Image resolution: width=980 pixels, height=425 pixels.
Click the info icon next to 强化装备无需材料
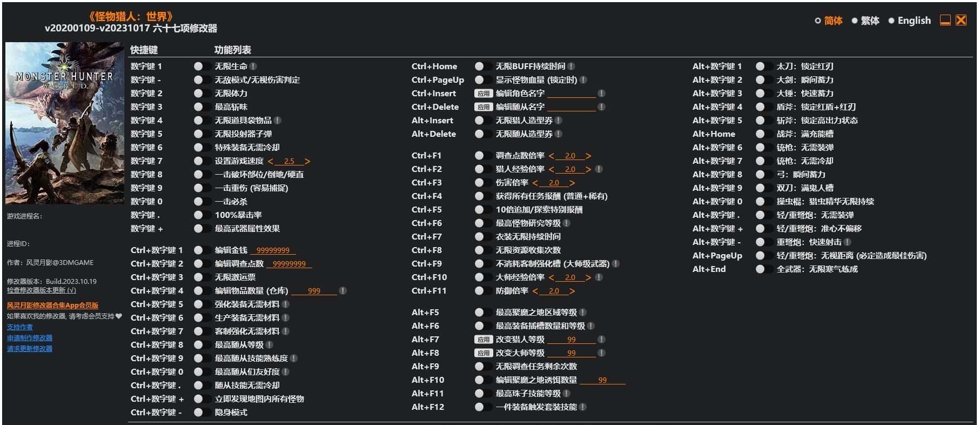[x=285, y=304]
